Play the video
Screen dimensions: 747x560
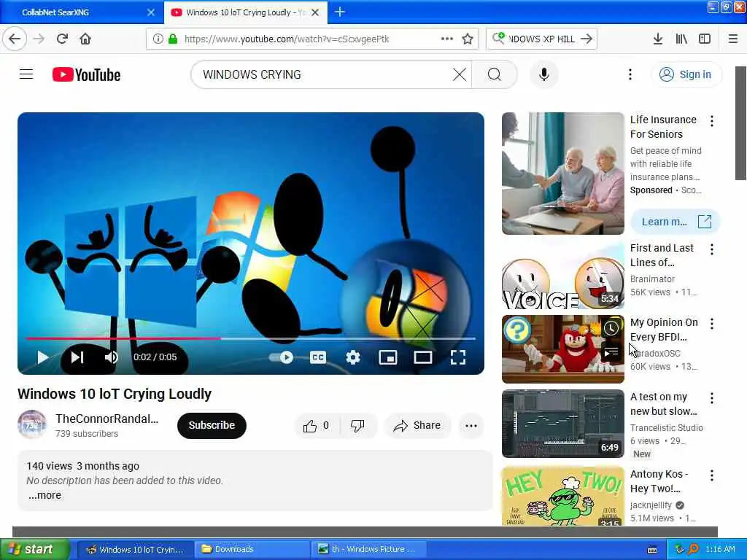pyautogui.click(x=42, y=357)
